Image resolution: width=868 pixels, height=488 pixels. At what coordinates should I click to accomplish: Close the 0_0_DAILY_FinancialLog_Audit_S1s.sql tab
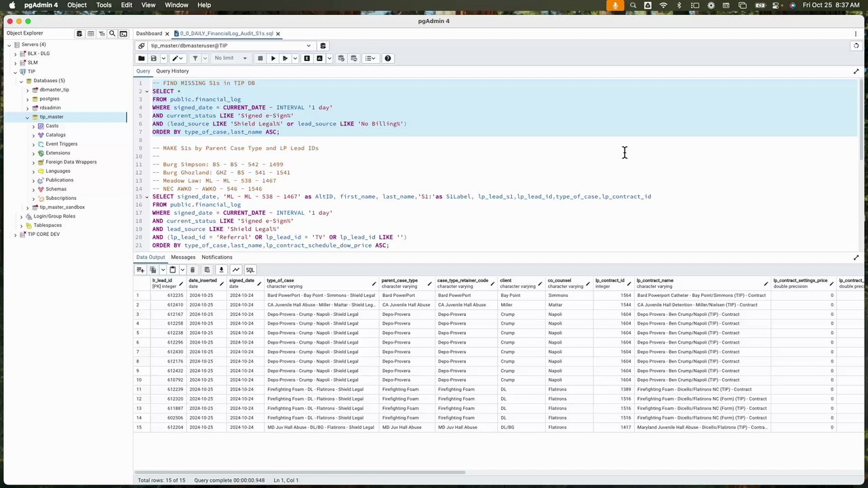278,33
